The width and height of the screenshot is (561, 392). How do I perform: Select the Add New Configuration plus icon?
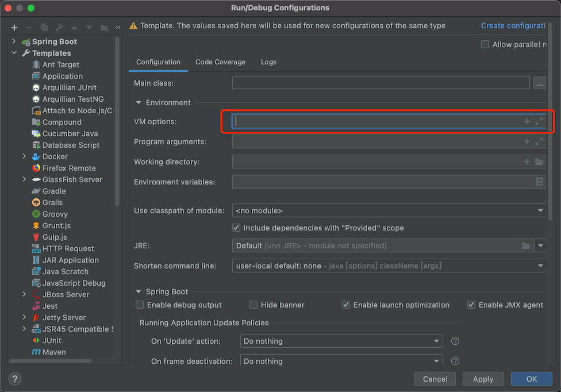[x=14, y=27]
